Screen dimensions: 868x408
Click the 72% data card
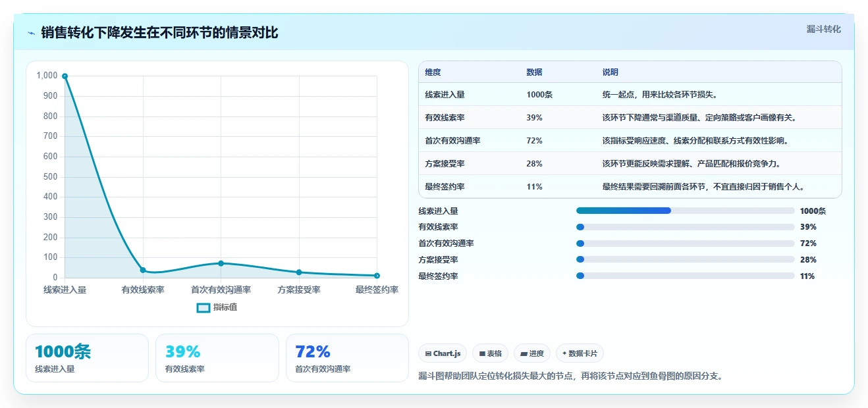tap(347, 358)
